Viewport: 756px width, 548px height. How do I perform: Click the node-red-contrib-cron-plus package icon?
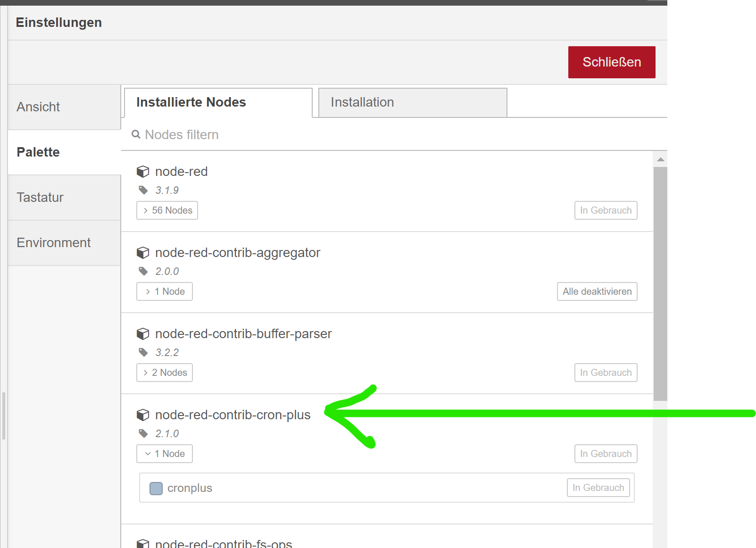click(x=143, y=415)
